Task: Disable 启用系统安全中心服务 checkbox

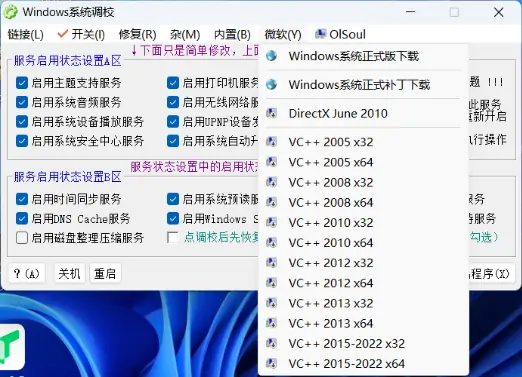Action: point(22,141)
